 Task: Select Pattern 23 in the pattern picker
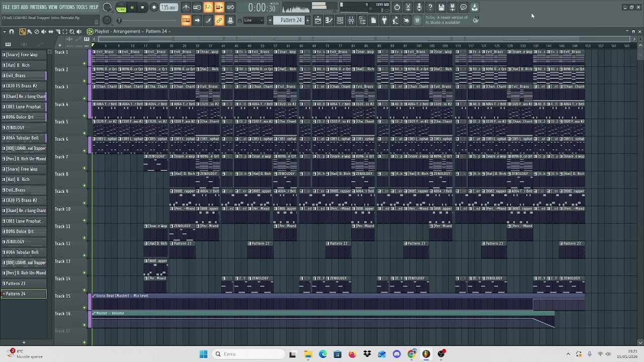[24, 284]
